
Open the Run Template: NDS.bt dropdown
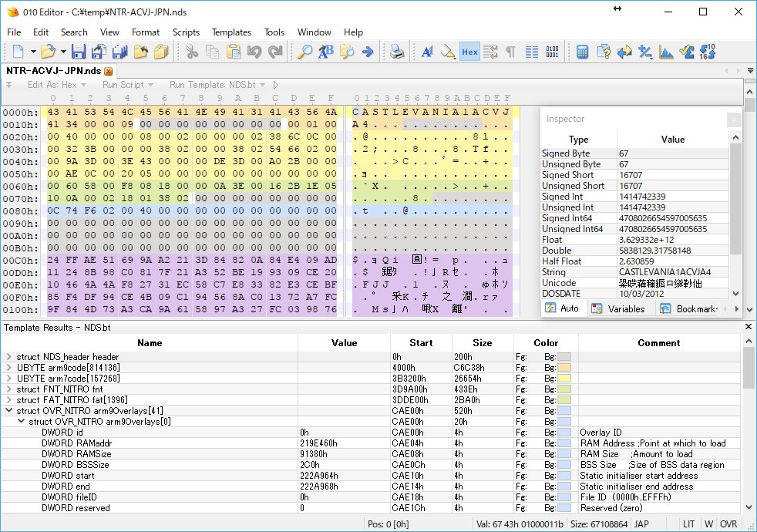pyautogui.click(x=217, y=85)
